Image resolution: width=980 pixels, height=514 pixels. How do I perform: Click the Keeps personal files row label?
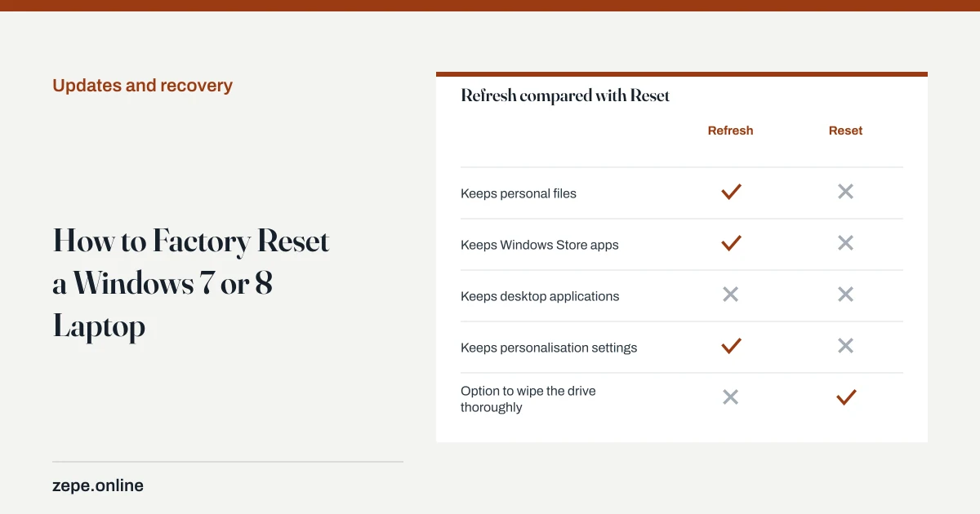[x=519, y=193]
